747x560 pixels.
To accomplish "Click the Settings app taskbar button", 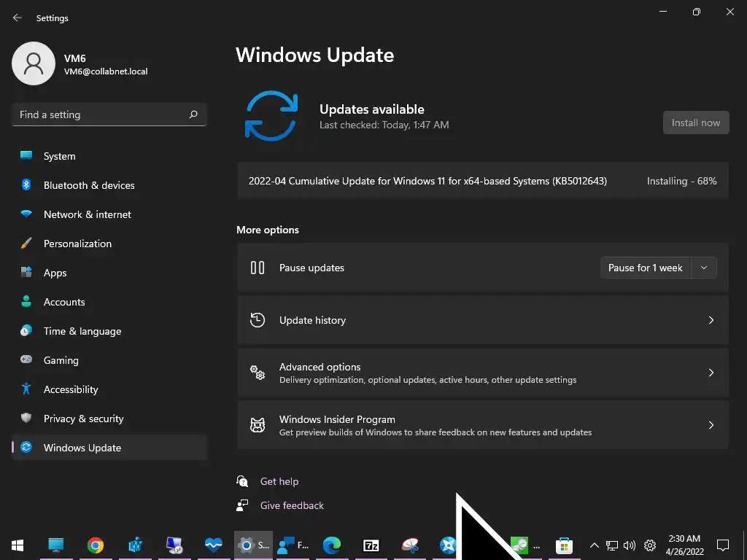I will [x=253, y=545].
